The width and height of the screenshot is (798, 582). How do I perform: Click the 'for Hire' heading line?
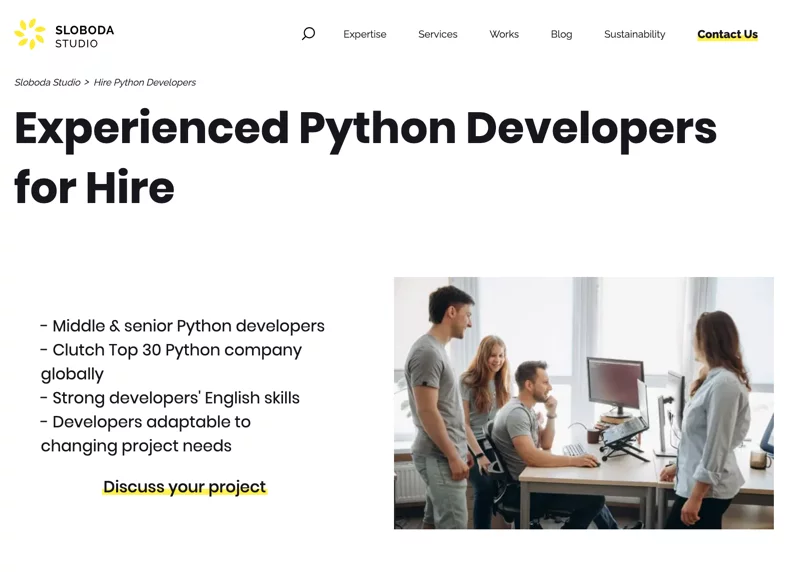point(95,188)
